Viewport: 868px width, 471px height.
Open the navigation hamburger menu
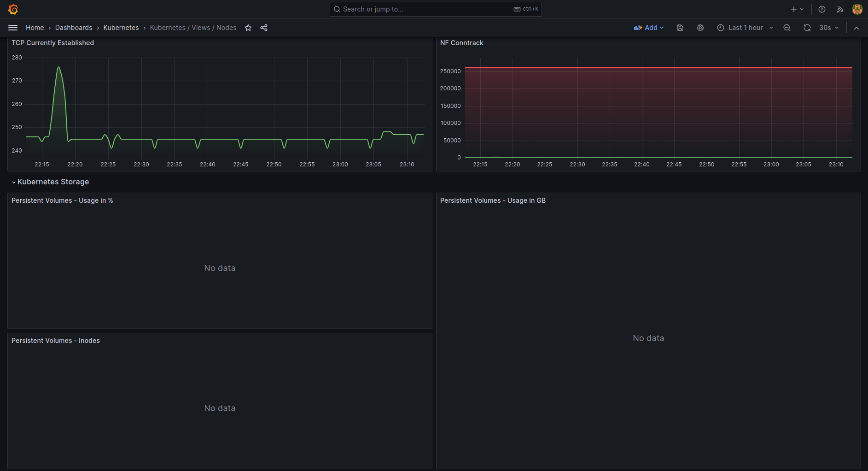13,28
